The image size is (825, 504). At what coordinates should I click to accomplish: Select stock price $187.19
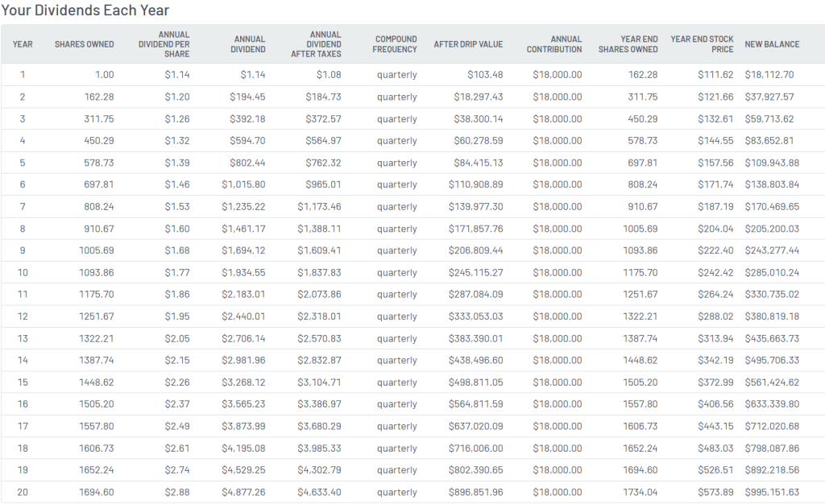point(715,207)
